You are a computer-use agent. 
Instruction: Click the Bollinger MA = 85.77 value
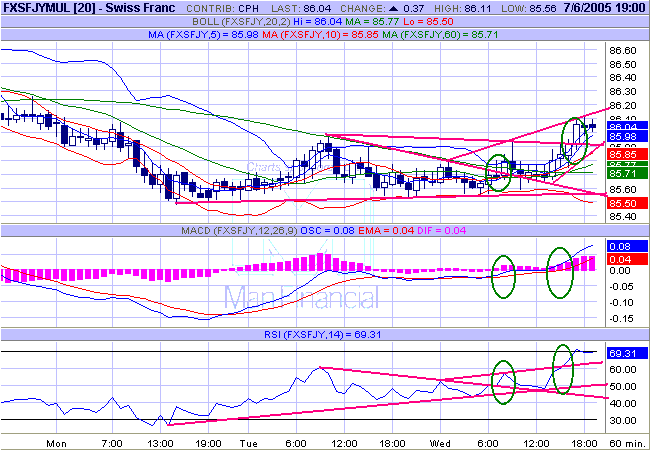pyautogui.click(x=371, y=22)
